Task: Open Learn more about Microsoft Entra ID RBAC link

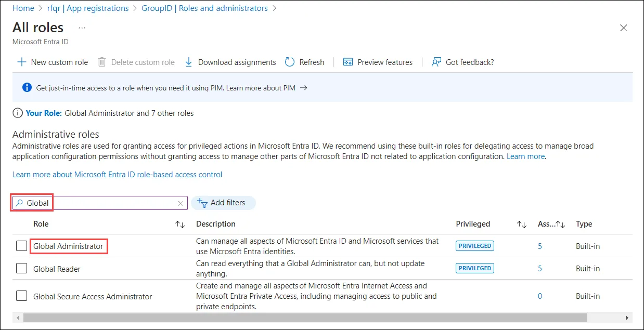Action: (117, 175)
